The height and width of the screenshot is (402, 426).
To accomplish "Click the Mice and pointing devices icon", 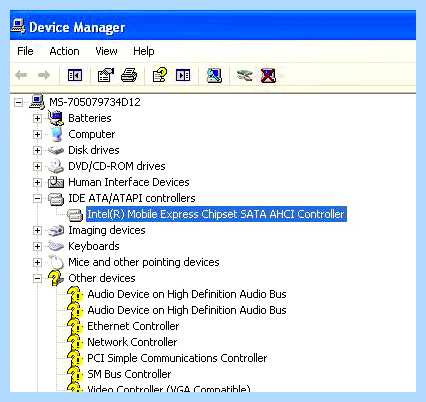I will (56, 262).
